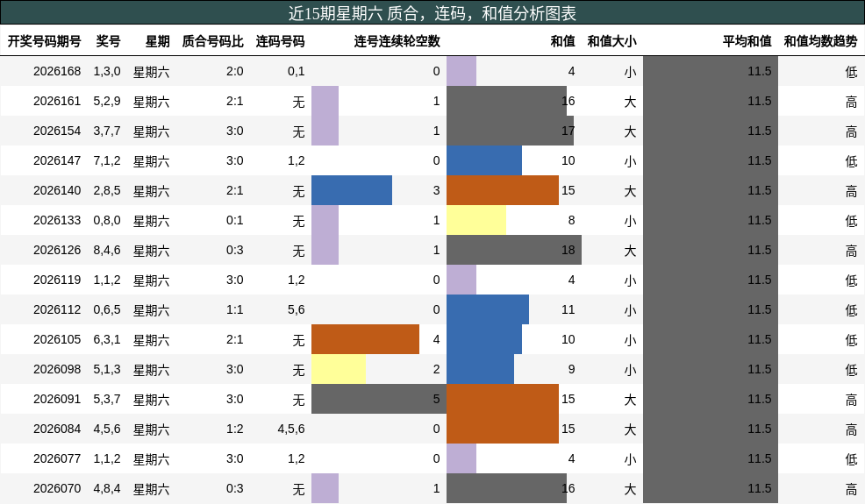Click issue number 2026140
The image size is (865, 504).
coord(57,190)
